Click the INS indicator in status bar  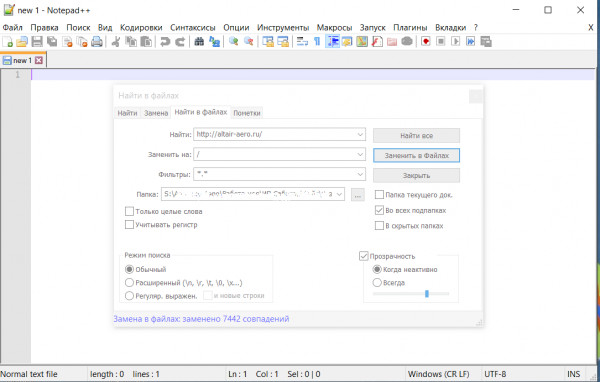coord(573,374)
